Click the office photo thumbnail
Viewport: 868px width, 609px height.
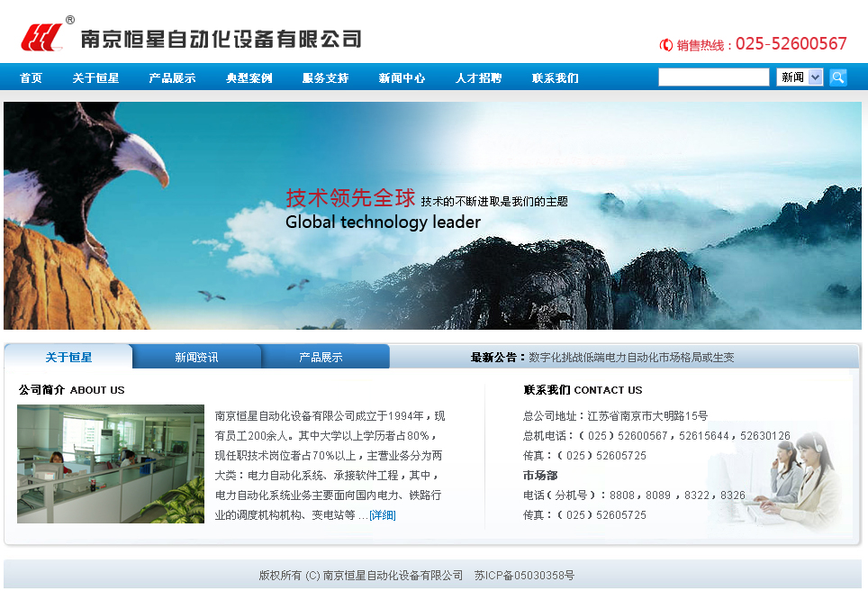[x=111, y=464]
